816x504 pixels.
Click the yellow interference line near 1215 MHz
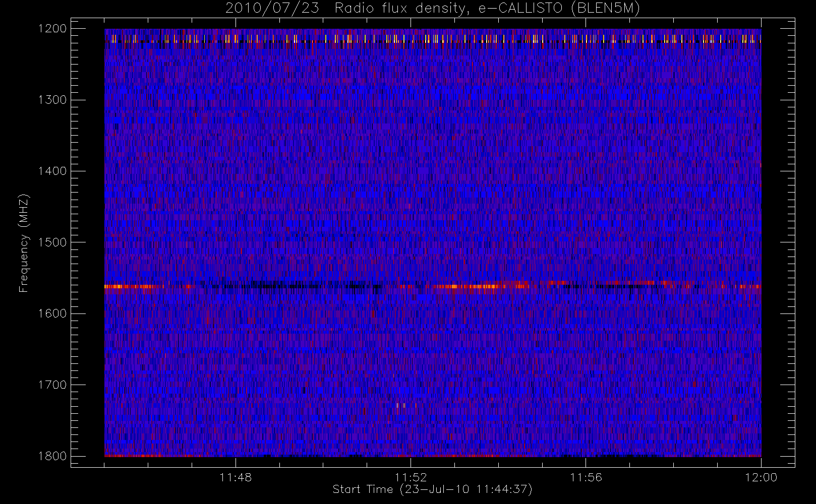click(x=433, y=38)
